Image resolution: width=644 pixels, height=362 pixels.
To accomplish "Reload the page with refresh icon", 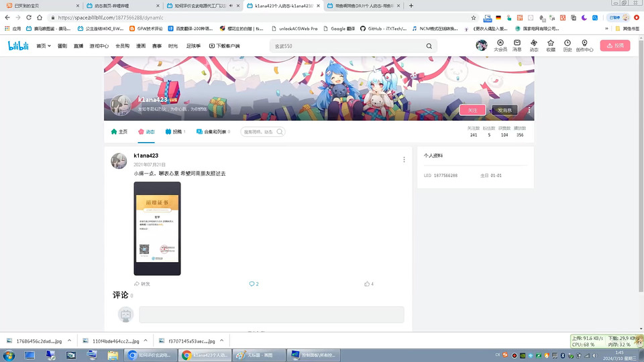I will (29, 17).
